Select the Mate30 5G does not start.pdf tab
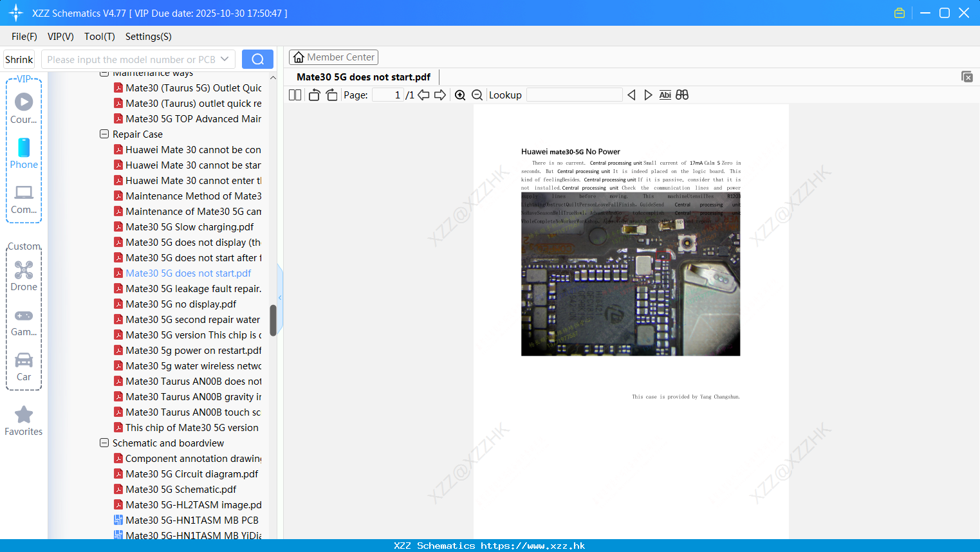Screen dimensions: 980x552 [x=364, y=77]
